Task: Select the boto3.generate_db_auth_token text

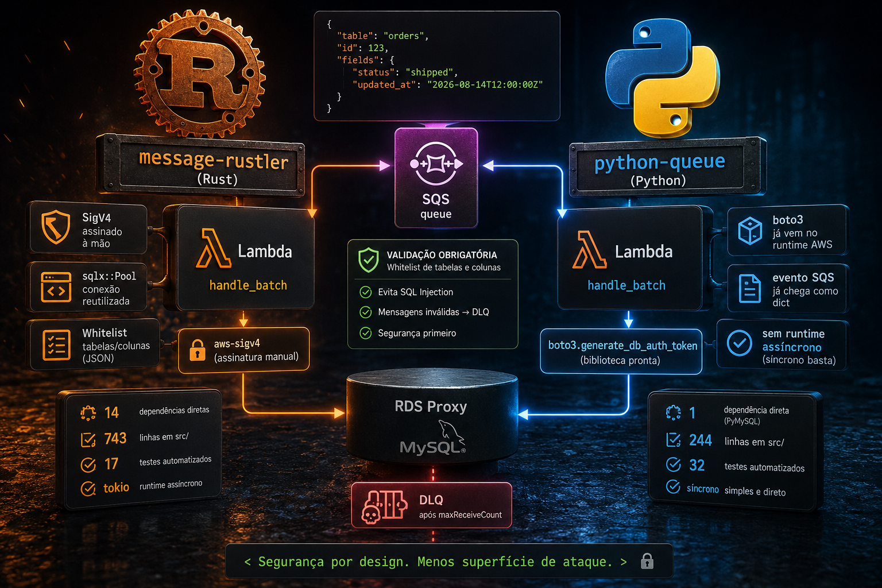Action: tap(622, 345)
